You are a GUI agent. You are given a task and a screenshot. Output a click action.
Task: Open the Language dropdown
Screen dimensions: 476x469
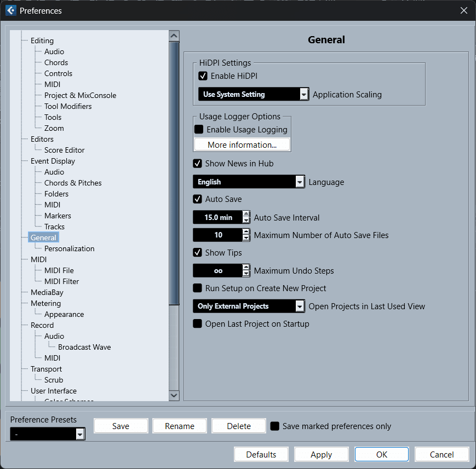[x=300, y=182]
